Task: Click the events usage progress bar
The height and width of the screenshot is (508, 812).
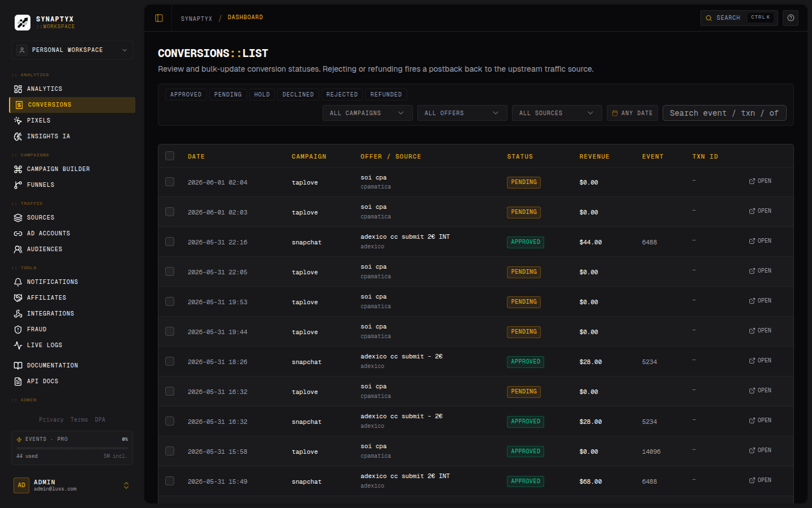Action: [72, 448]
